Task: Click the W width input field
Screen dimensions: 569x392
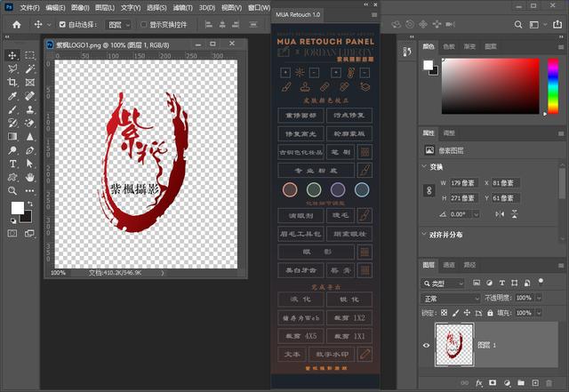Action: (464, 183)
